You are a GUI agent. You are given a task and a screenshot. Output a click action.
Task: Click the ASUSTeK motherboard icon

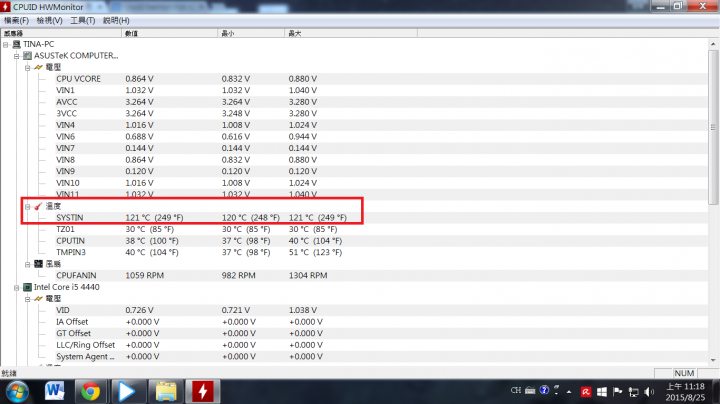click(28, 56)
